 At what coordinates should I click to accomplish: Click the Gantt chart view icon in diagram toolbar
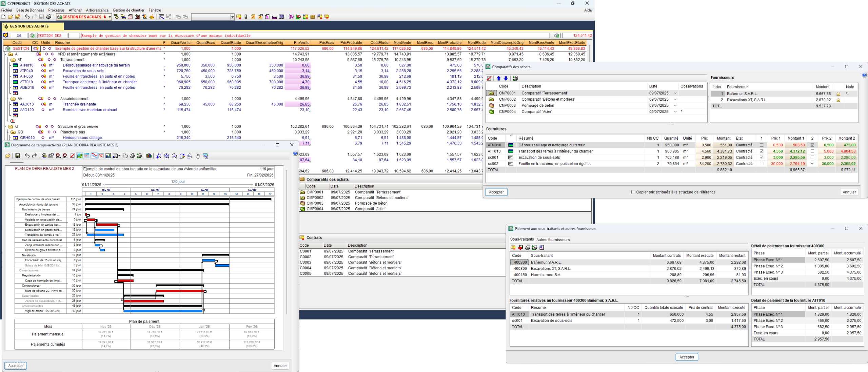pyautogui.click(x=94, y=156)
